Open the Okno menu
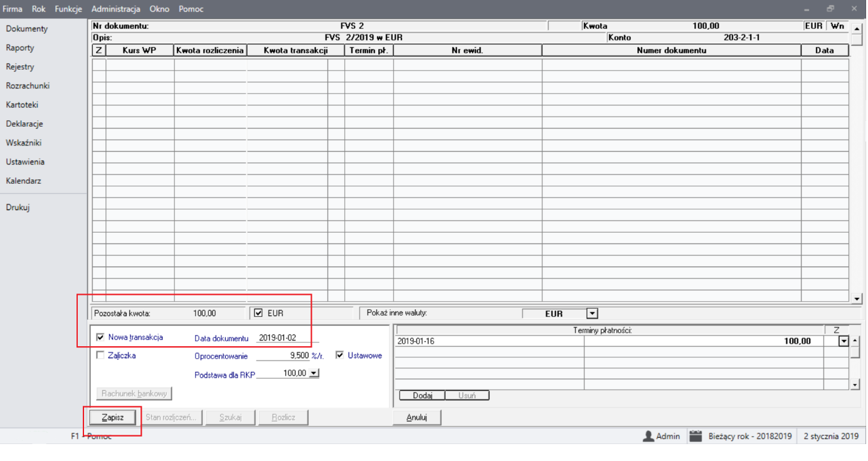868x461 pixels. [159, 9]
